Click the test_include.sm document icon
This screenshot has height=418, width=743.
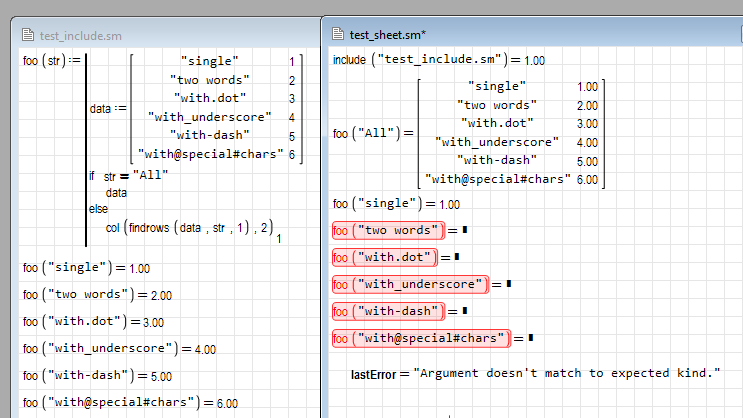click(x=28, y=35)
